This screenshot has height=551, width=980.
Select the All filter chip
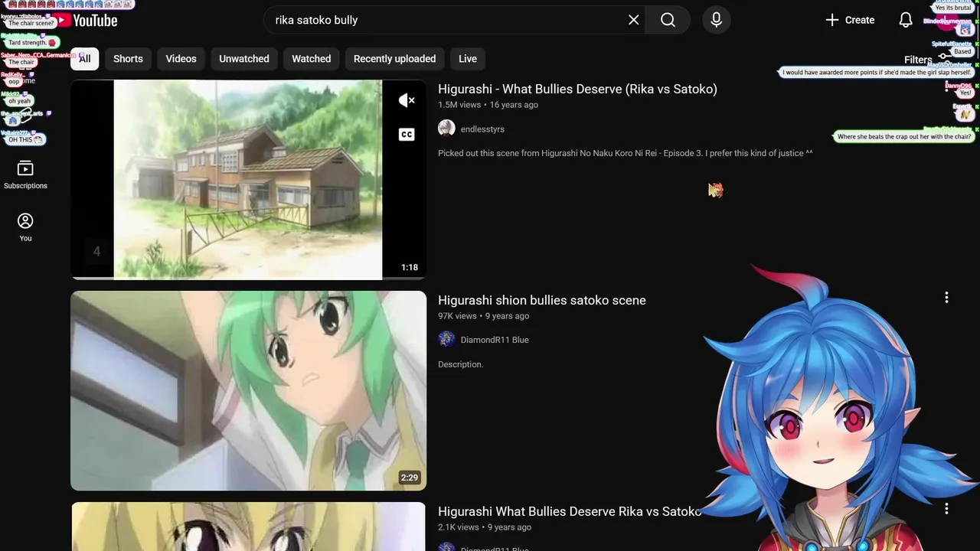(84, 59)
